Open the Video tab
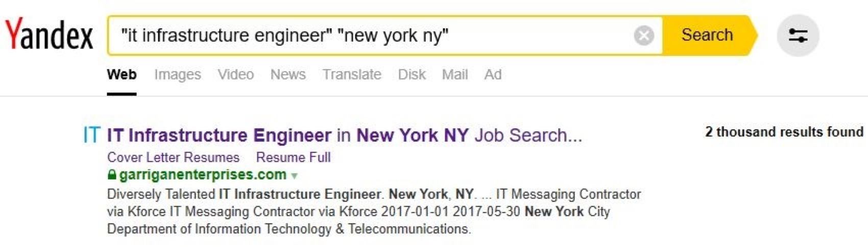 click(x=235, y=75)
